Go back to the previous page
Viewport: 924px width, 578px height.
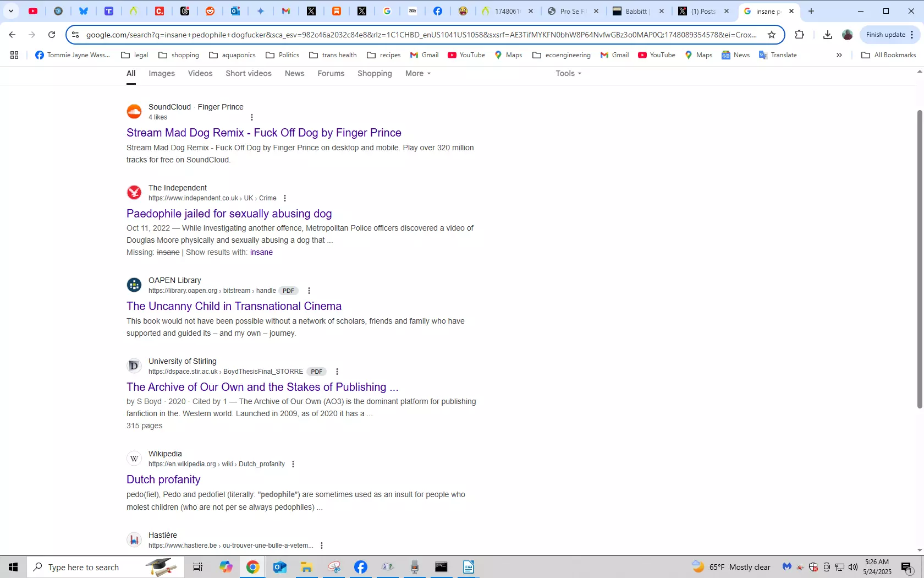pyautogui.click(x=12, y=35)
